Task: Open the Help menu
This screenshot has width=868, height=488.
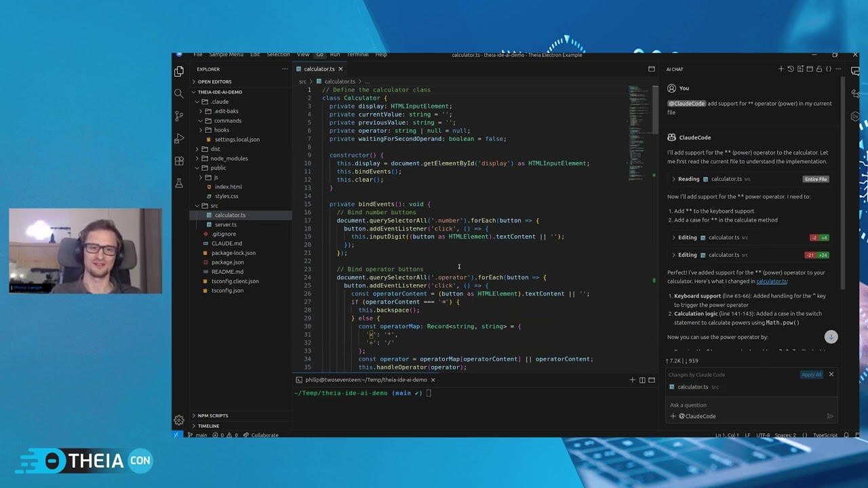Action: (381, 55)
